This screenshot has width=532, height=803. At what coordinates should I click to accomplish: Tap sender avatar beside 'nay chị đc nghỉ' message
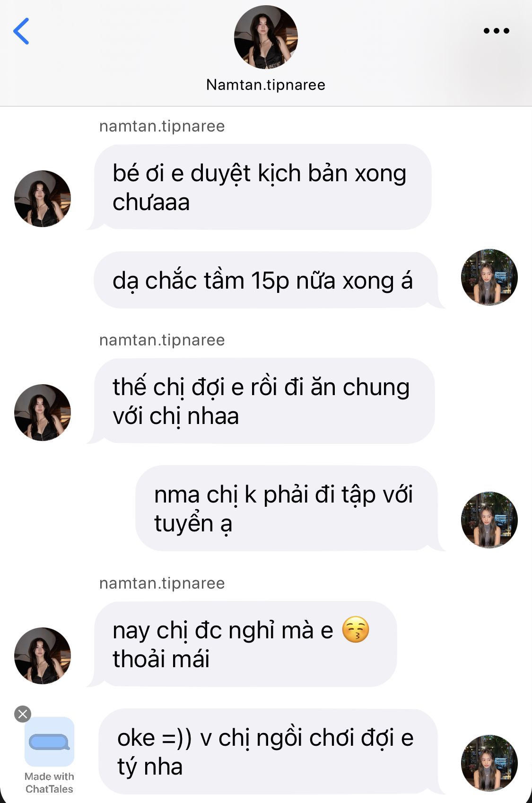click(x=43, y=656)
